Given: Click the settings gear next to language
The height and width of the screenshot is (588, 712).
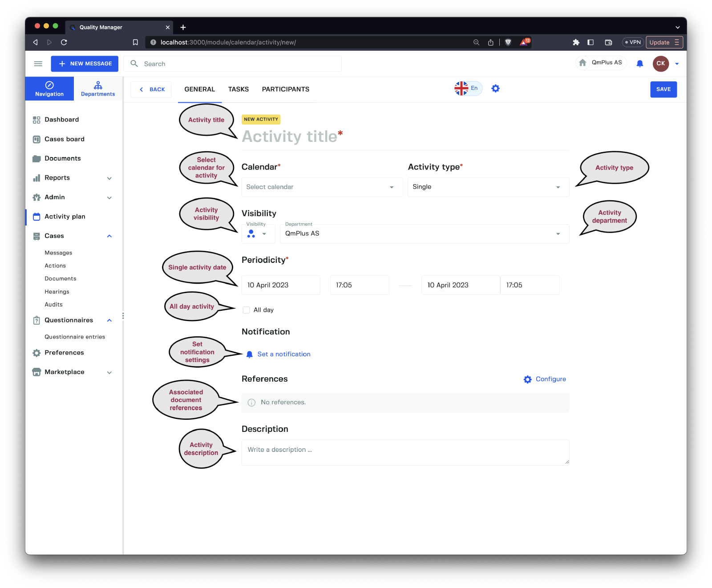Looking at the screenshot, I should click(495, 89).
